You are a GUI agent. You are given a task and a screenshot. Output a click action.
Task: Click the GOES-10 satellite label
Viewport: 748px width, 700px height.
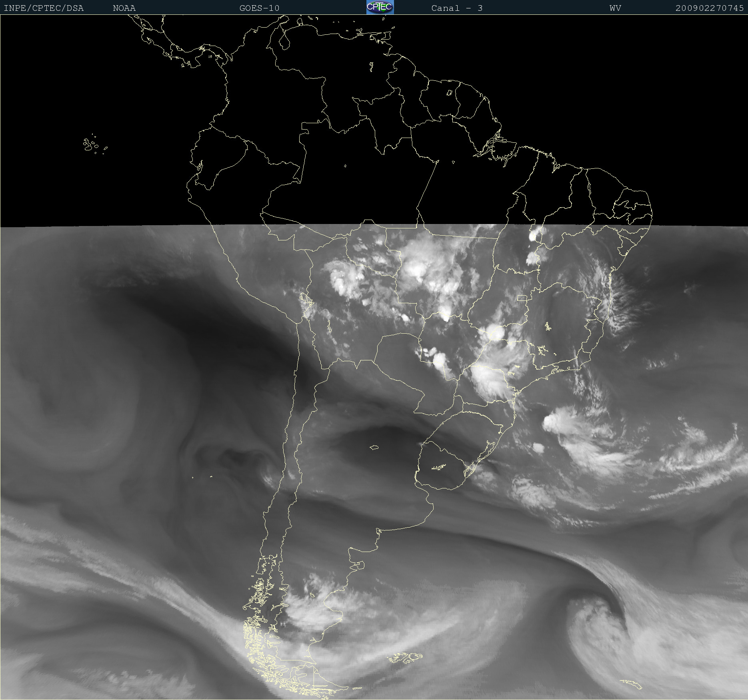(259, 8)
